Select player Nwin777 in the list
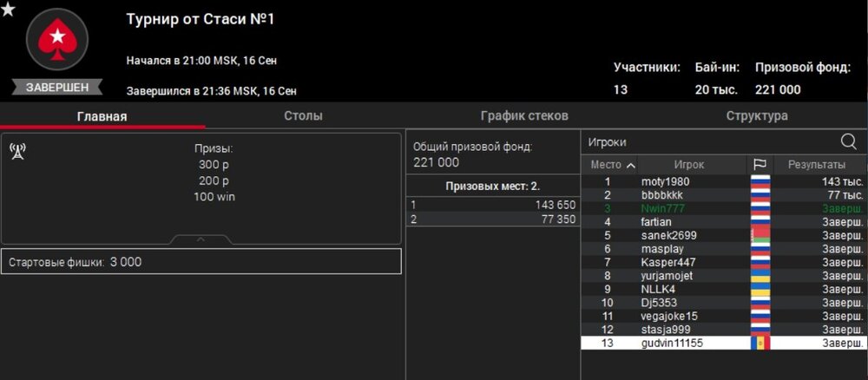The width and height of the screenshot is (868, 380). (x=663, y=209)
